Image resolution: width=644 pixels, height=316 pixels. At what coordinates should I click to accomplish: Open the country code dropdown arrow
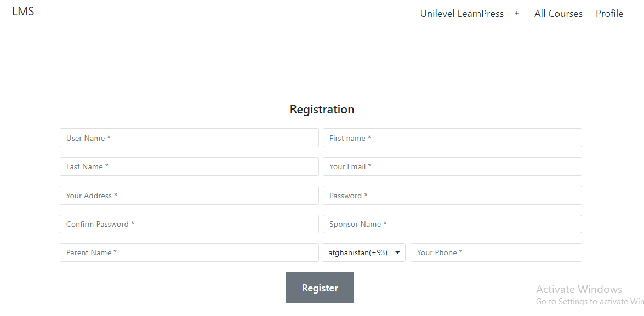pyautogui.click(x=398, y=252)
